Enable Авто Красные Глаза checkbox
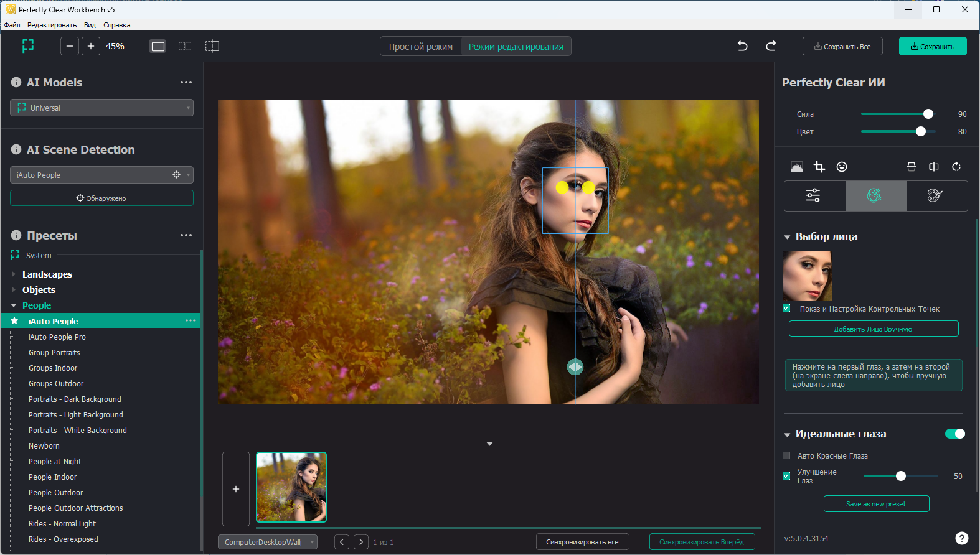 point(786,455)
